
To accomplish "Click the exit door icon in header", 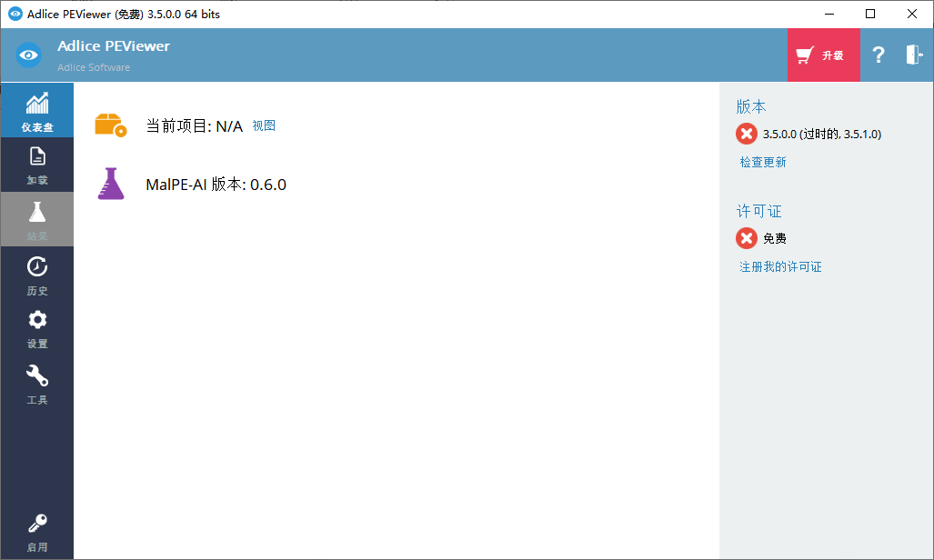I will coord(914,55).
